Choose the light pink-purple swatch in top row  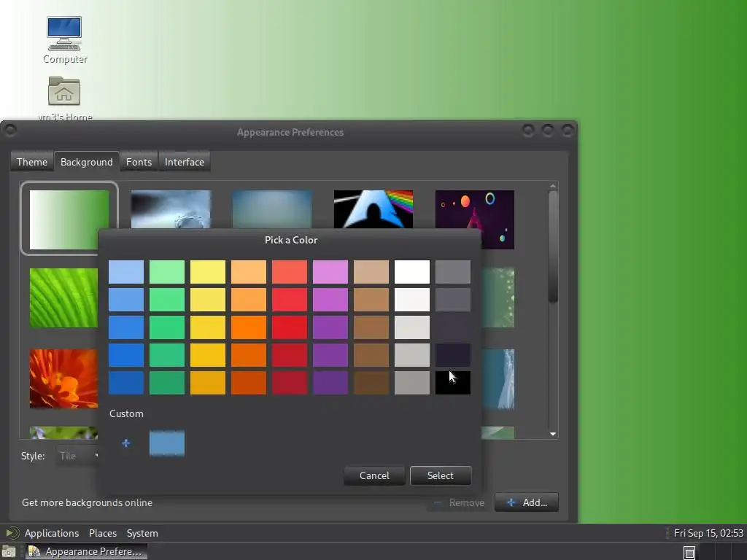[x=330, y=272]
